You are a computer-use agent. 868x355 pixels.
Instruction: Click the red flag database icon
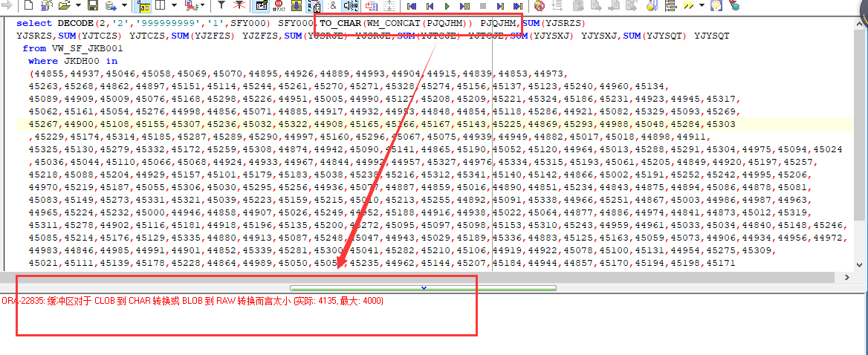coord(734,5)
